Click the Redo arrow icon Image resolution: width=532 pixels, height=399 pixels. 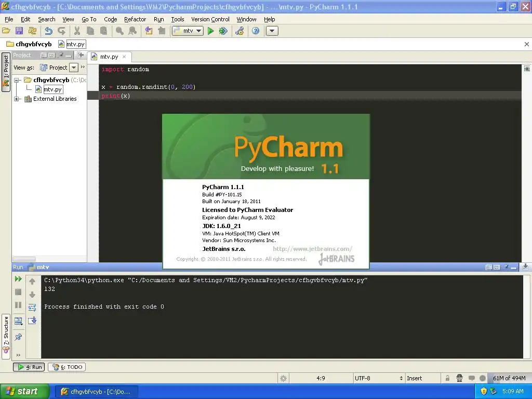61,31
